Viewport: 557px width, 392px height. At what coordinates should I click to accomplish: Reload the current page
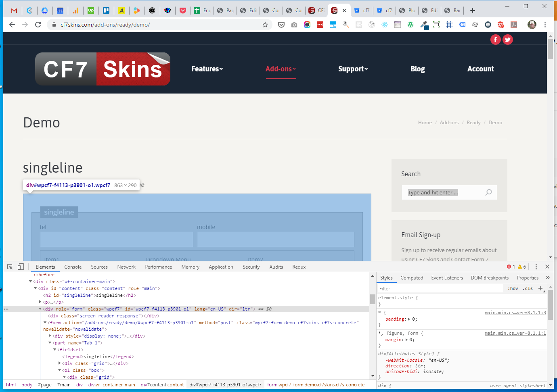(x=38, y=25)
